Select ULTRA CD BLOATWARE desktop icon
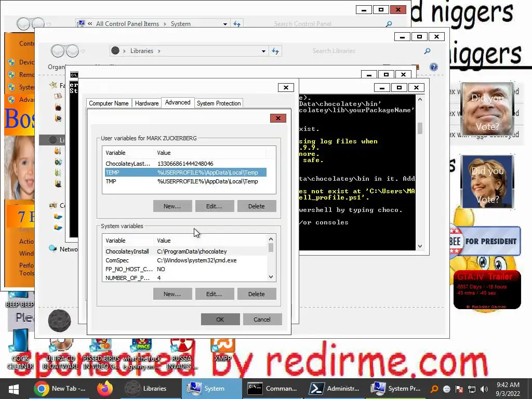532x399 pixels. coord(60,354)
